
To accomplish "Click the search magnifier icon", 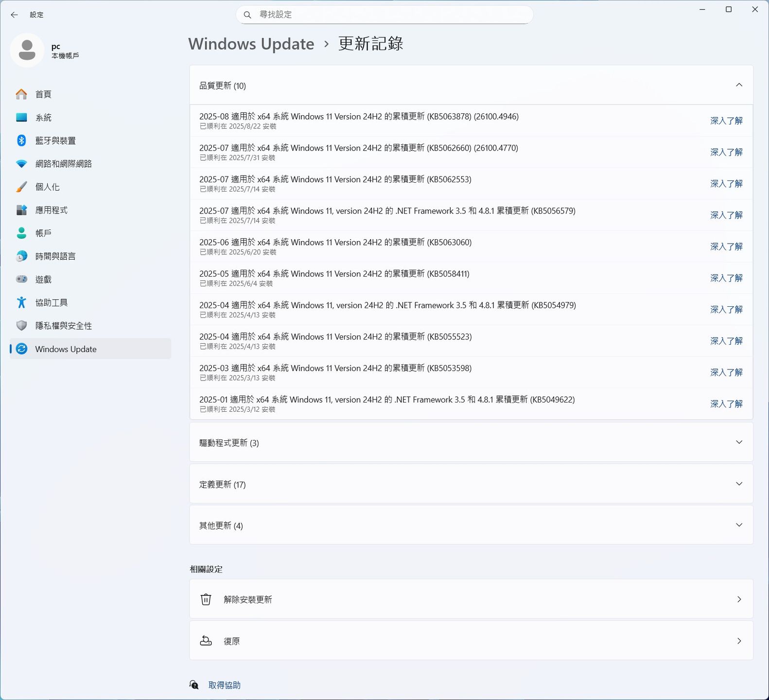I will [x=247, y=15].
